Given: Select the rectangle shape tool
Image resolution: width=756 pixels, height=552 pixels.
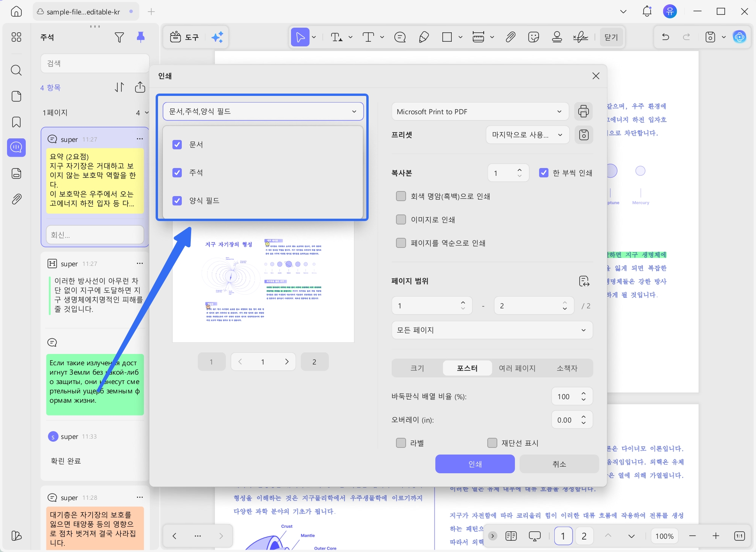Looking at the screenshot, I should pos(447,37).
